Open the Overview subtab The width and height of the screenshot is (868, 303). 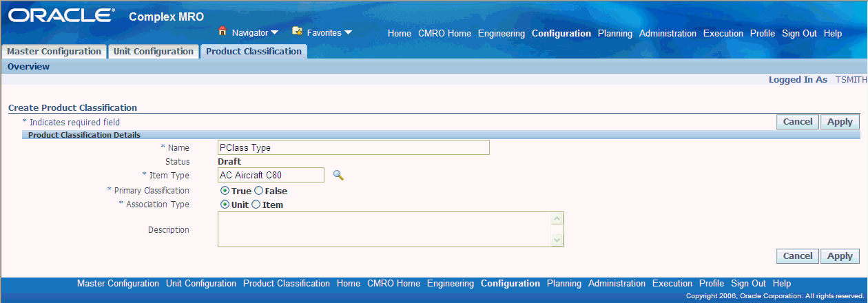coord(28,67)
